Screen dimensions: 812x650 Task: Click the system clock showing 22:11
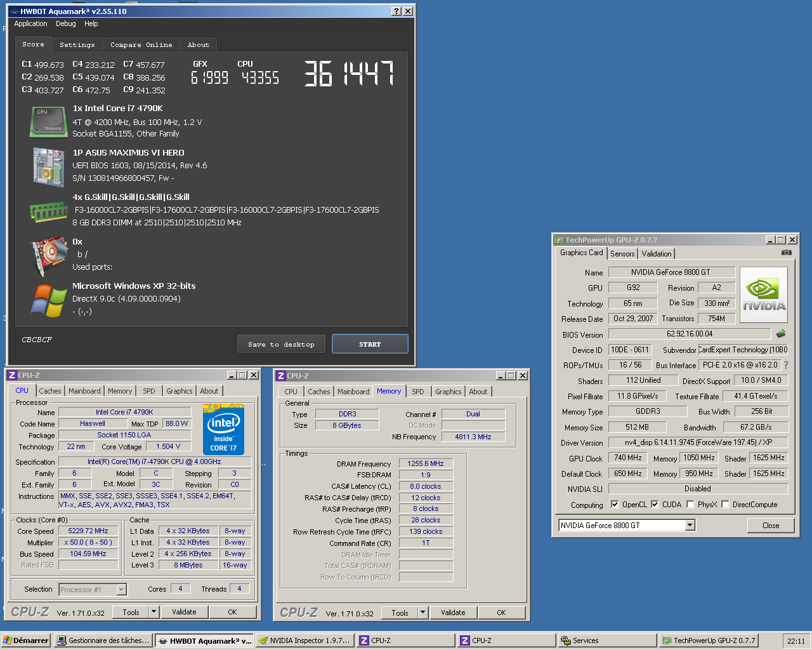point(796,641)
